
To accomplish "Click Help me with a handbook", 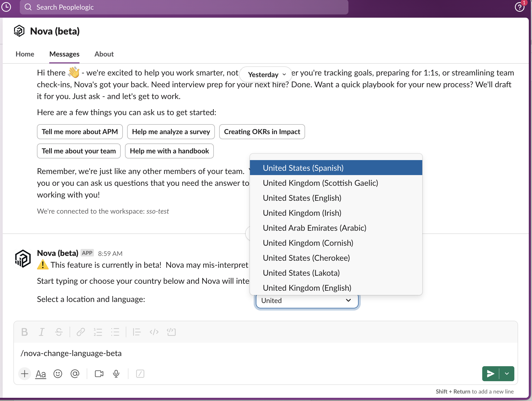I will tap(169, 151).
